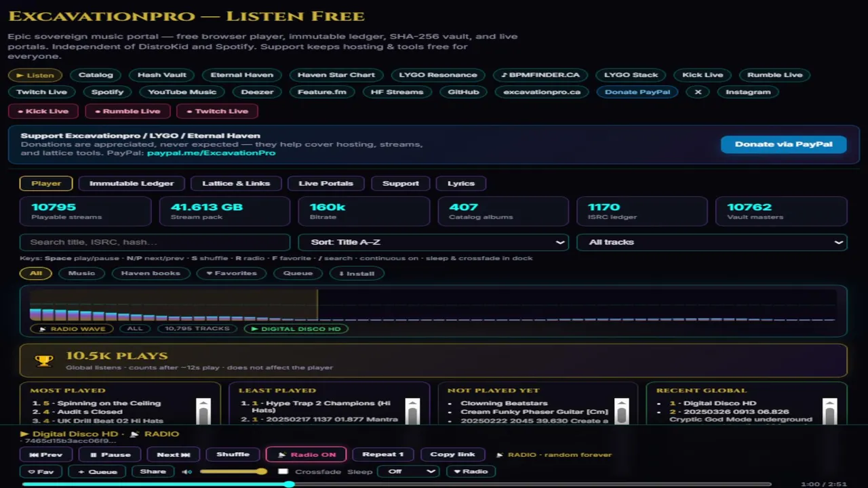Open the GitHub link

click(464, 92)
